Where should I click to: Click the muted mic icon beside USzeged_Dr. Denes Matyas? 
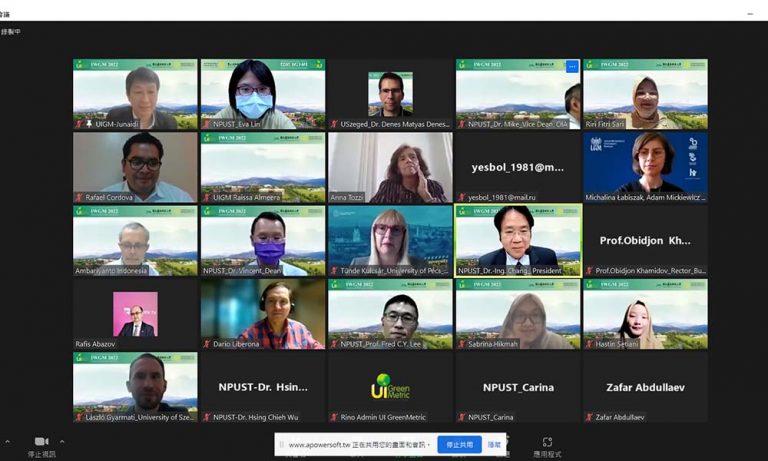click(334, 124)
